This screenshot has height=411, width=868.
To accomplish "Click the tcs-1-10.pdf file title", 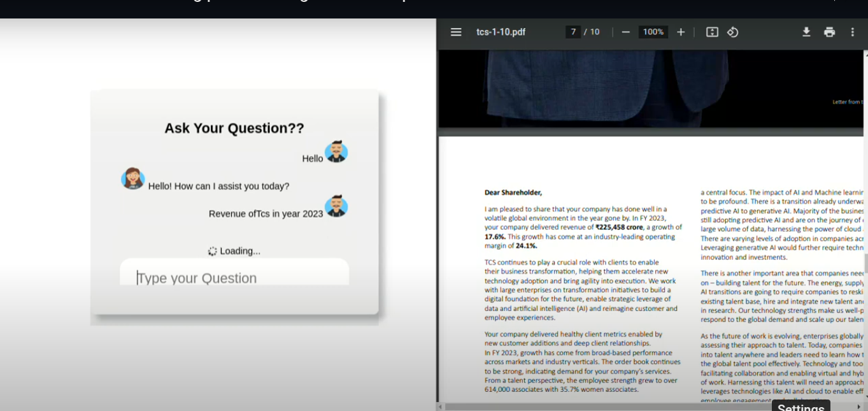I will 501,32.
